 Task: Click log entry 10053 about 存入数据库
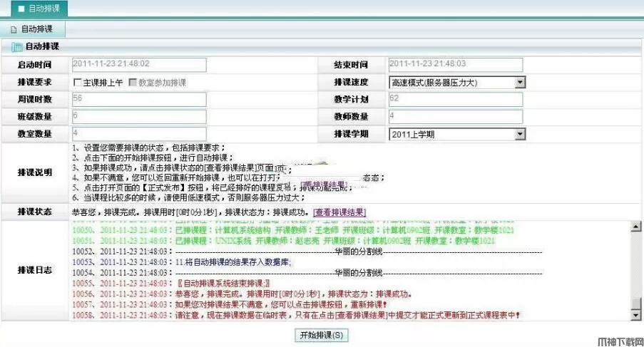point(182,262)
